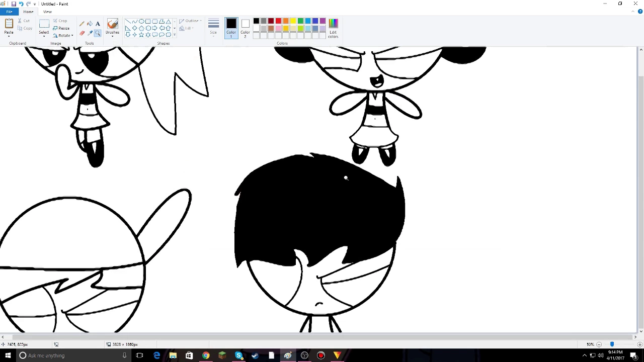Choose the Down arrow shape
Viewport: 644px width, 362px height.
click(x=128, y=35)
